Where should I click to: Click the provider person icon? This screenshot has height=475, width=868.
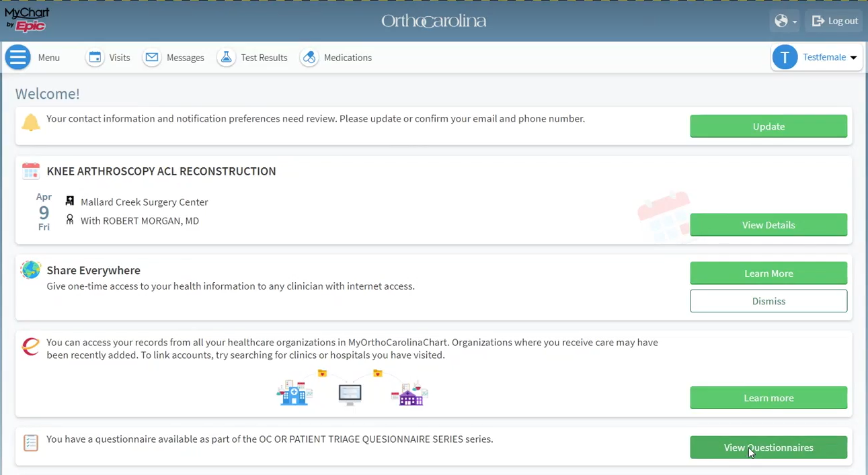70,220
